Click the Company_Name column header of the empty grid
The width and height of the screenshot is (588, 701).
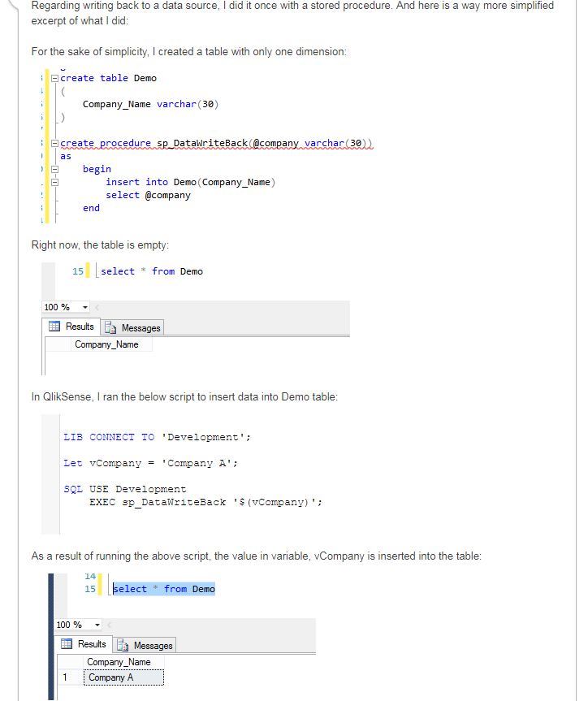click(x=111, y=344)
